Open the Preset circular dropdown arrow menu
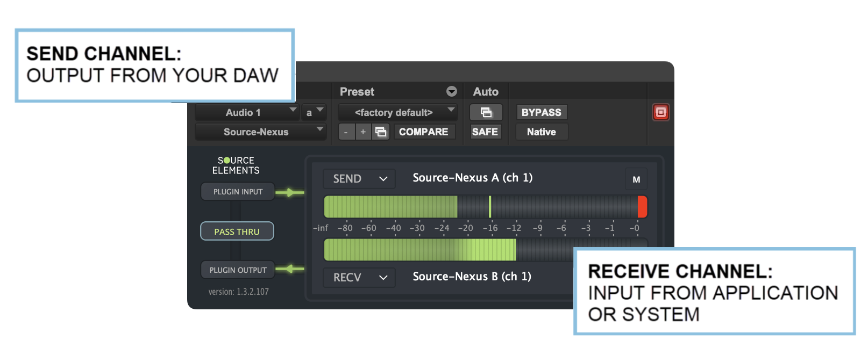868x348 pixels. [x=452, y=92]
